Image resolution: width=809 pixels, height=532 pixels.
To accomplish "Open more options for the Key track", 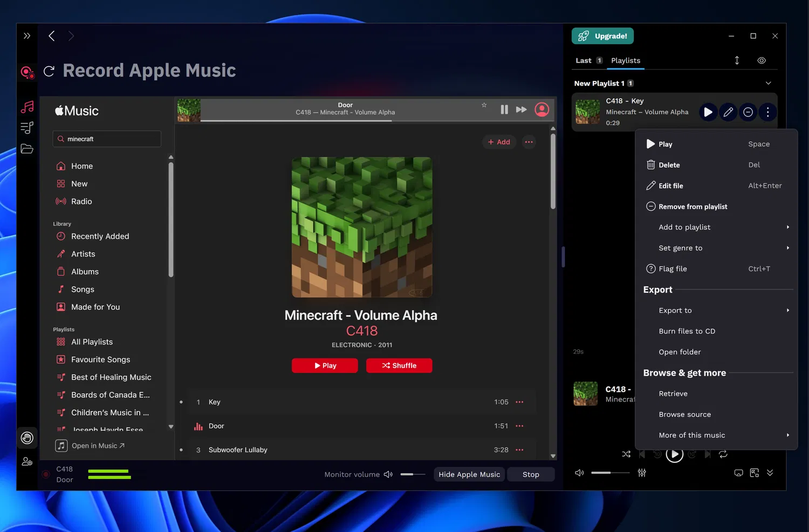I will point(519,402).
